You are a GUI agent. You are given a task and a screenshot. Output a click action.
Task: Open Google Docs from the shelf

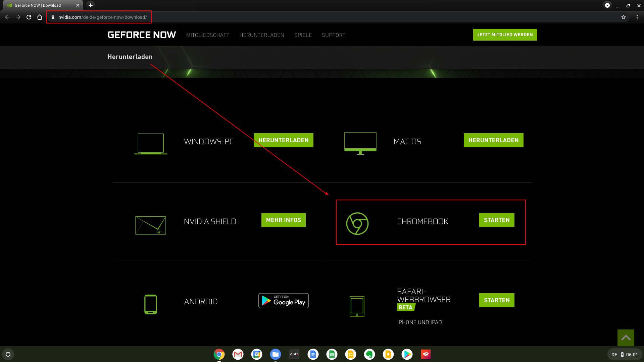313,354
